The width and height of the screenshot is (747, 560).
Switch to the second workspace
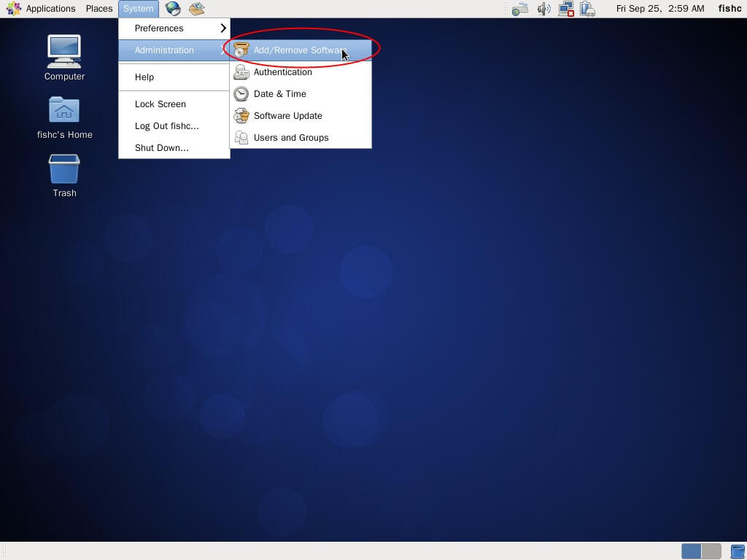click(711, 551)
